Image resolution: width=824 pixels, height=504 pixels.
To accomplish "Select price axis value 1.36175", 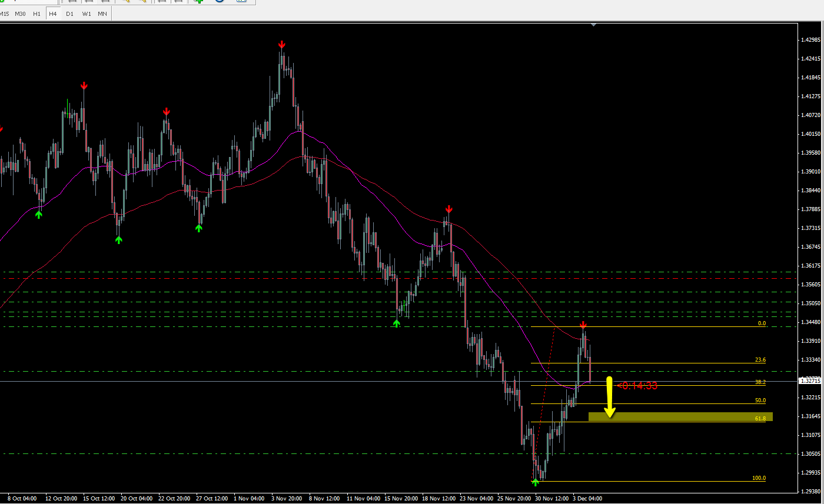I will (810, 266).
